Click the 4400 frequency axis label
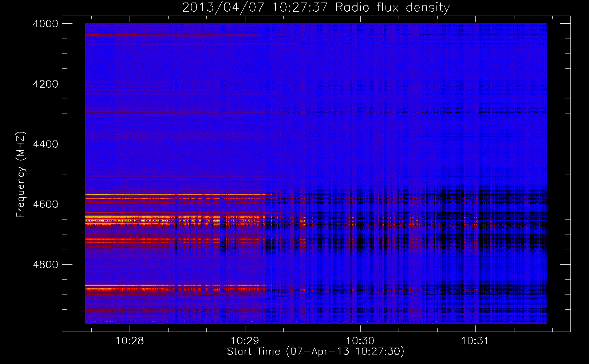 pyautogui.click(x=45, y=144)
